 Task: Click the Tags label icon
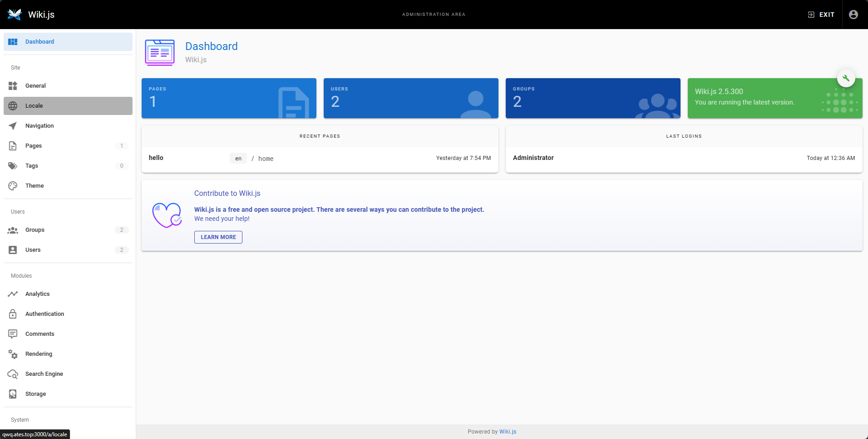coord(13,166)
